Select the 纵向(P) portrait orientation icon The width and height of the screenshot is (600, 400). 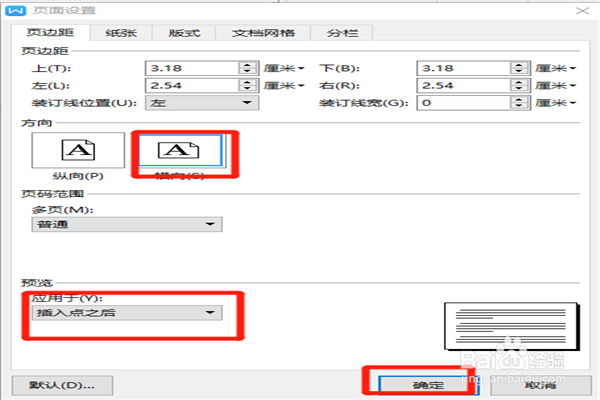78,150
